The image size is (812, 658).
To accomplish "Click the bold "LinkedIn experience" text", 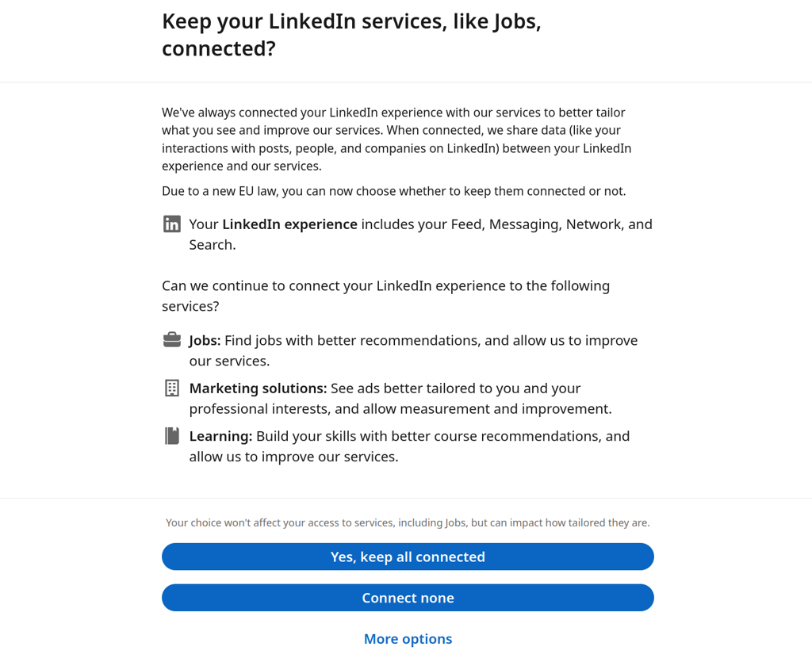I will pyautogui.click(x=289, y=224).
